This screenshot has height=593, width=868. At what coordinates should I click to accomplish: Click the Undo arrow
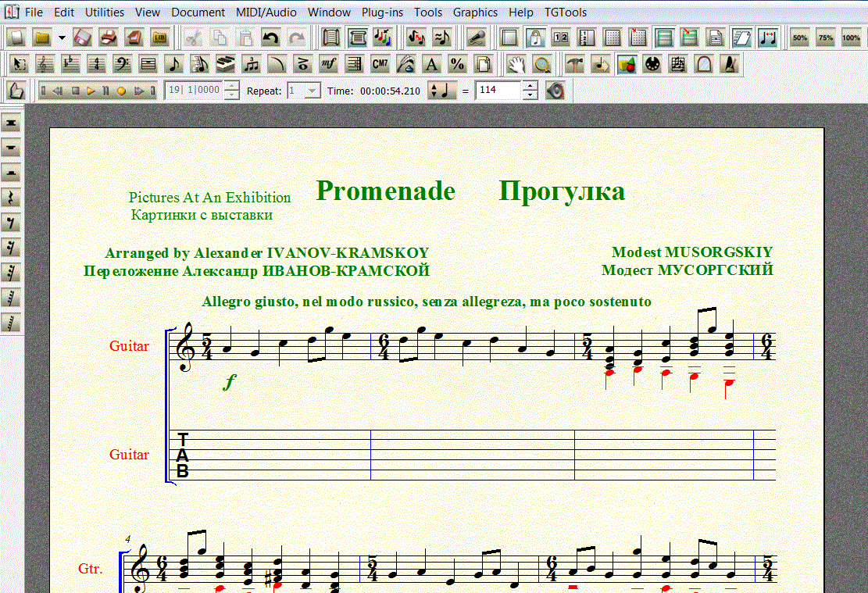tap(270, 38)
